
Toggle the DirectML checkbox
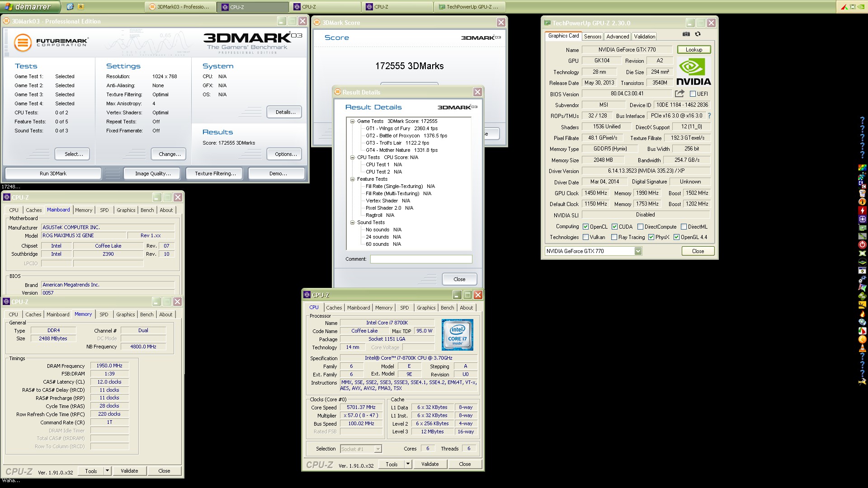click(684, 227)
